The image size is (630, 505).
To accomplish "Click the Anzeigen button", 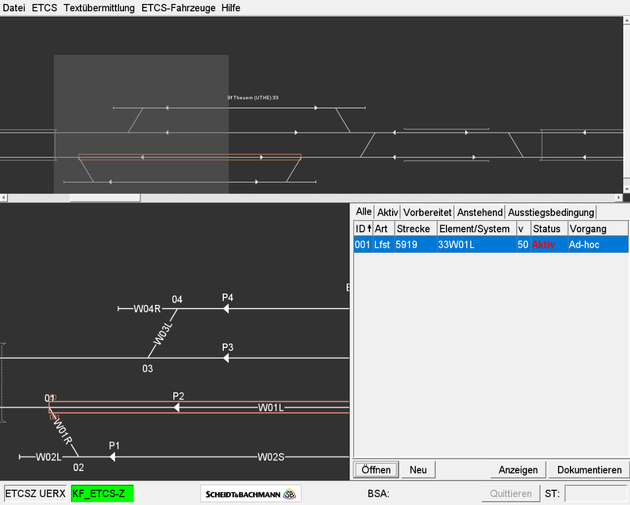I will pos(519,470).
